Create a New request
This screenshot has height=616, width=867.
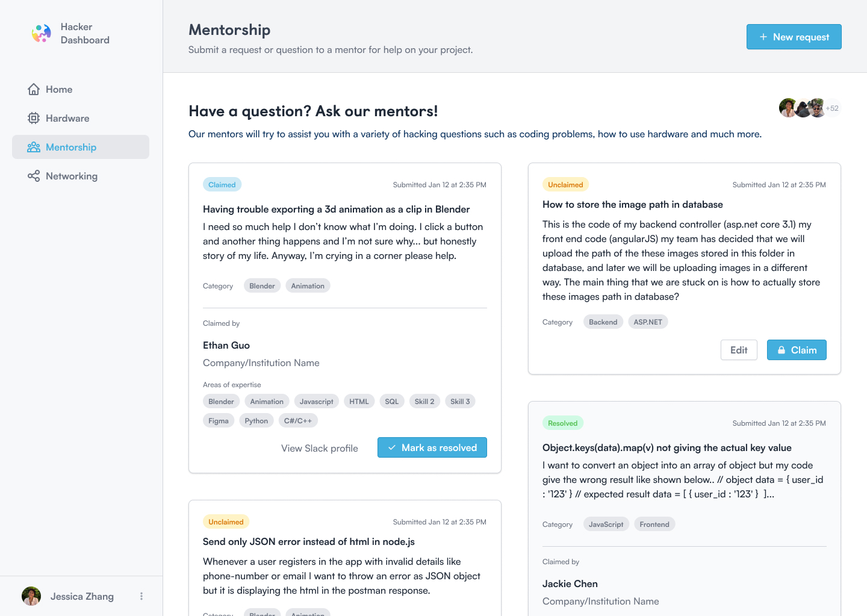pos(794,37)
